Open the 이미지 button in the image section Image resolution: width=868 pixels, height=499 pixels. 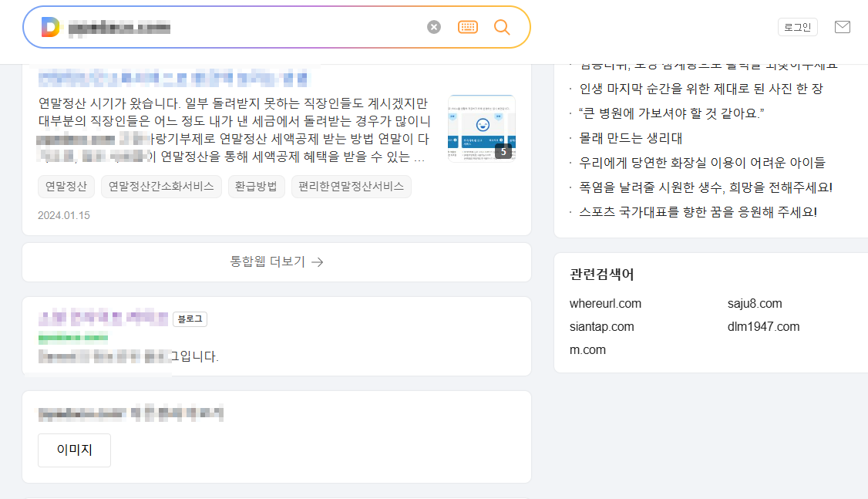[x=74, y=450]
